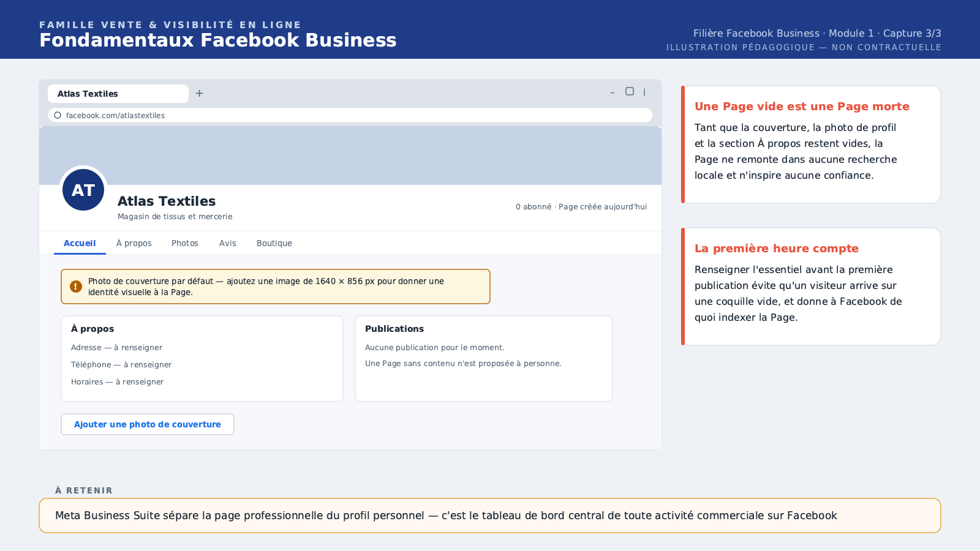Click 'Une Page sans contenu' sentence
This screenshot has height=551, width=980.
[x=463, y=364]
